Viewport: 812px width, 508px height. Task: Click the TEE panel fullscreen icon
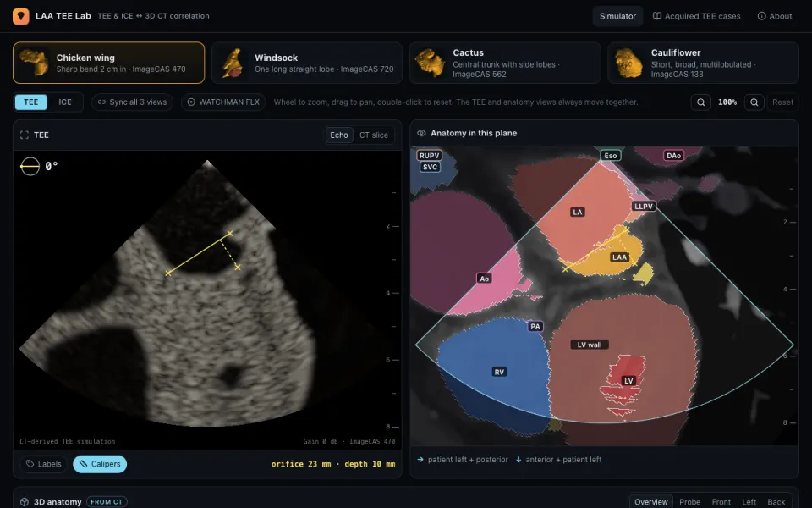point(24,135)
